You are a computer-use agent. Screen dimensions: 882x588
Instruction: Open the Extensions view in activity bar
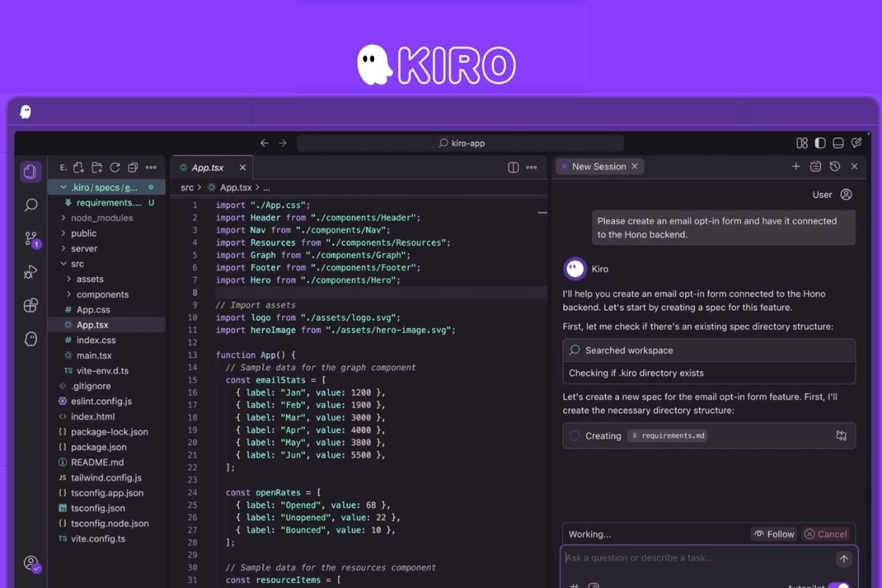(31, 306)
